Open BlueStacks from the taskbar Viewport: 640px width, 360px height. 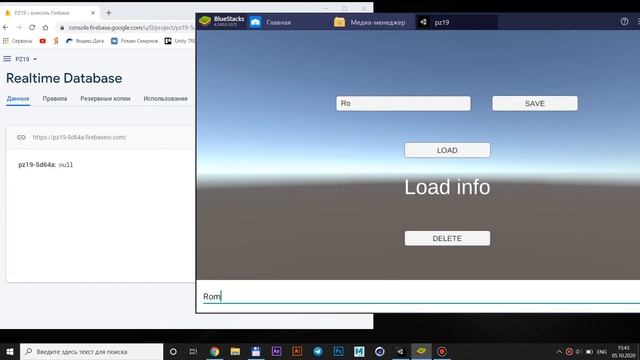pos(421,351)
